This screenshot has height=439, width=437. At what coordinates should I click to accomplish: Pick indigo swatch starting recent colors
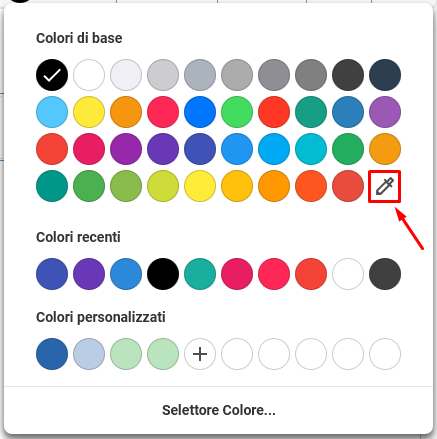[x=52, y=274]
